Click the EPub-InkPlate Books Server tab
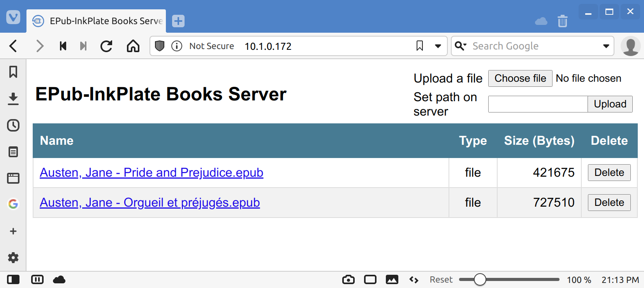The width and height of the screenshot is (644, 288). pyautogui.click(x=96, y=21)
